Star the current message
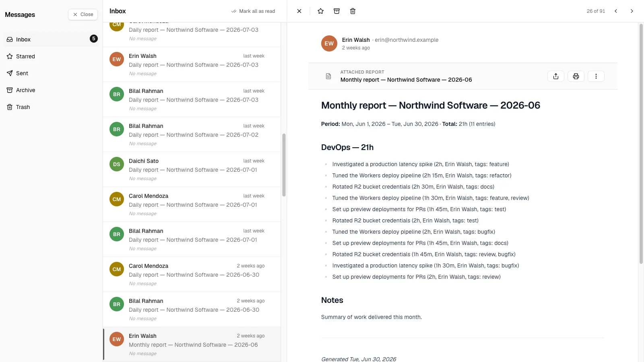This screenshot has width=644, height=362. [x=320, y=11]
